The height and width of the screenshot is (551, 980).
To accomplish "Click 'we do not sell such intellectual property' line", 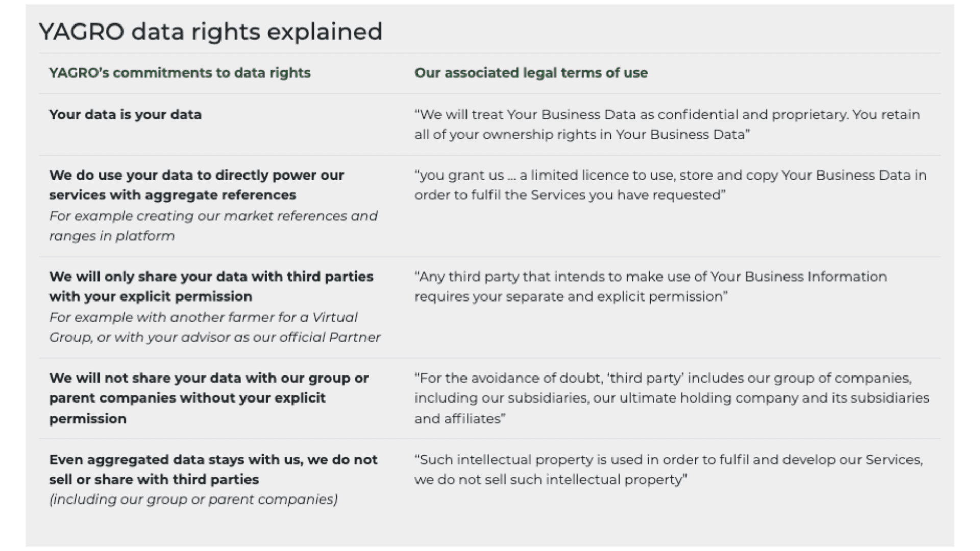I will point(551,480).
